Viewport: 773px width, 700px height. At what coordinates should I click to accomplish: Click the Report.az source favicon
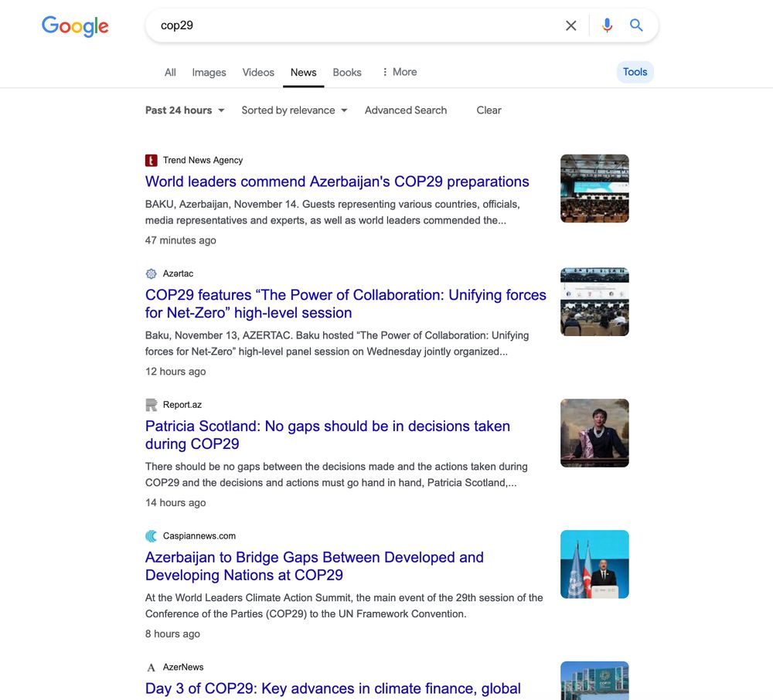click(151, 404)
